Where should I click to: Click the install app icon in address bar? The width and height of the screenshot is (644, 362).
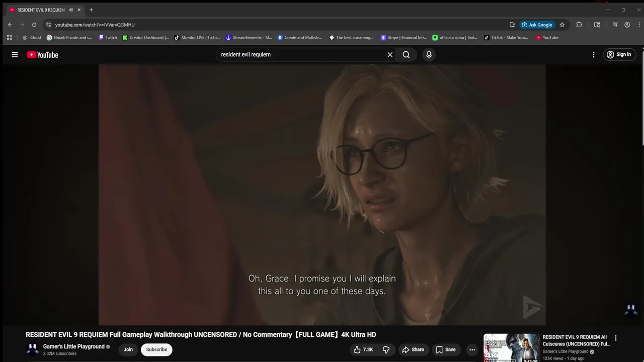pyautogui.click(x=512, y=25)
